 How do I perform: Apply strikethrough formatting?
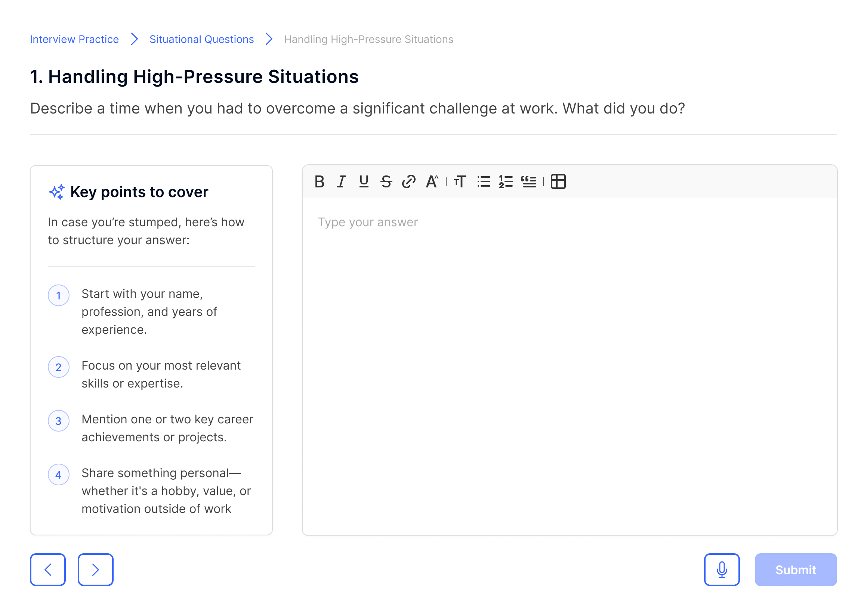pos(386,182)
